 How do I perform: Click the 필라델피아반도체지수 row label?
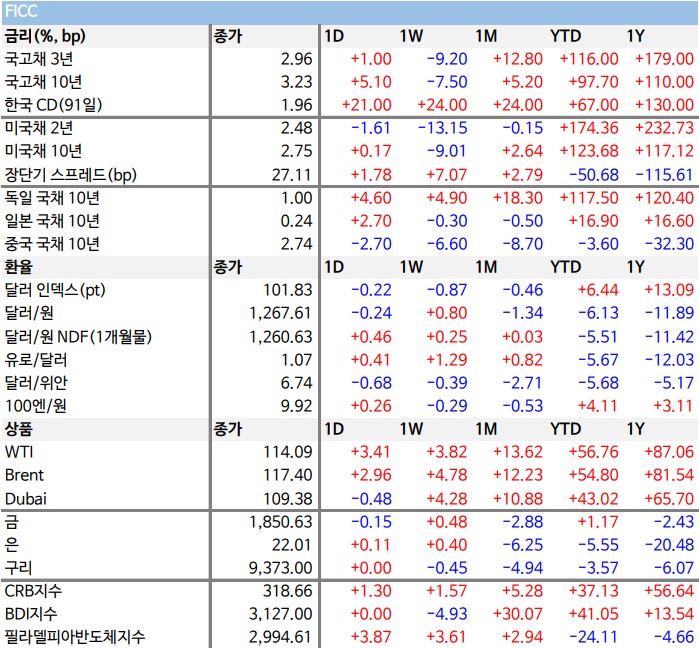(74, 637)
